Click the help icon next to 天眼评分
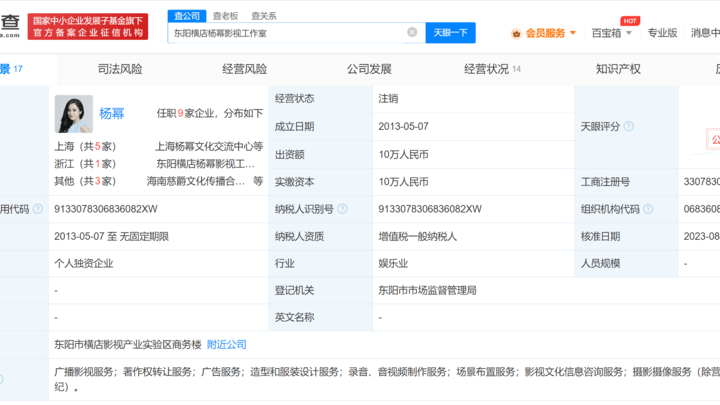This screenshot has height=405, width=720. click(x=629, y=126)
